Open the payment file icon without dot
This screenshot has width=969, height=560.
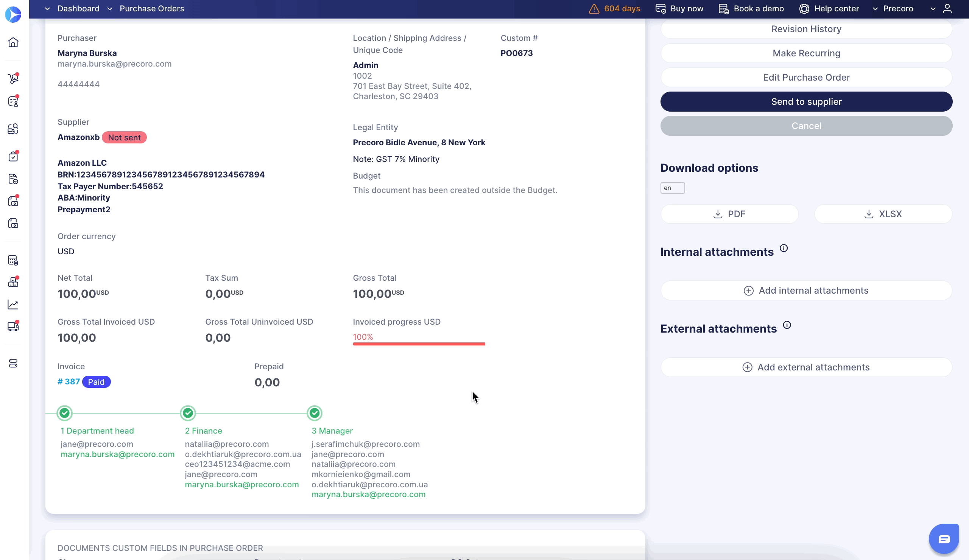[x=13, y=223]
